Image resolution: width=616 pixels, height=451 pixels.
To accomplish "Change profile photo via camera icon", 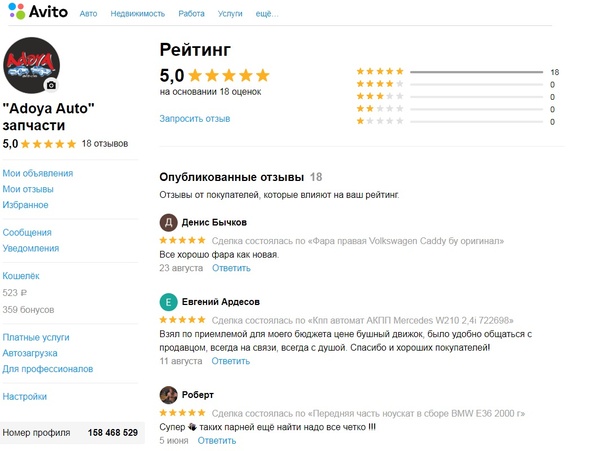I will pos(51,85).
